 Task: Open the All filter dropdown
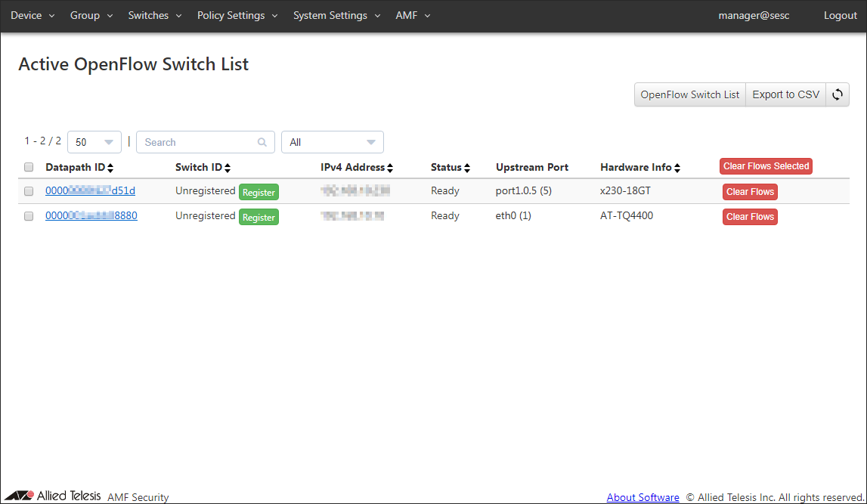coord(332,142)
